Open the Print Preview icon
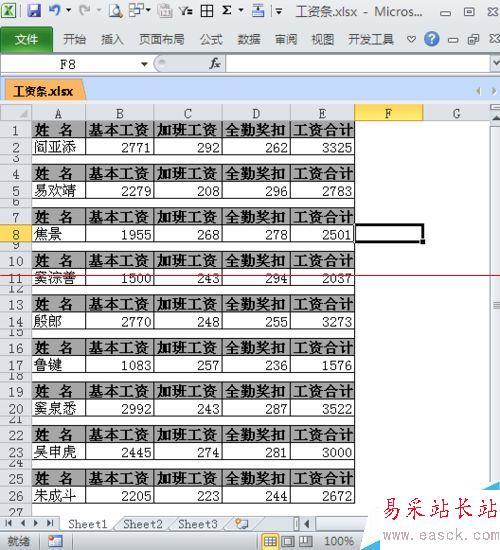The width and height of the screenshot is (500, 550). pos(115,11)
